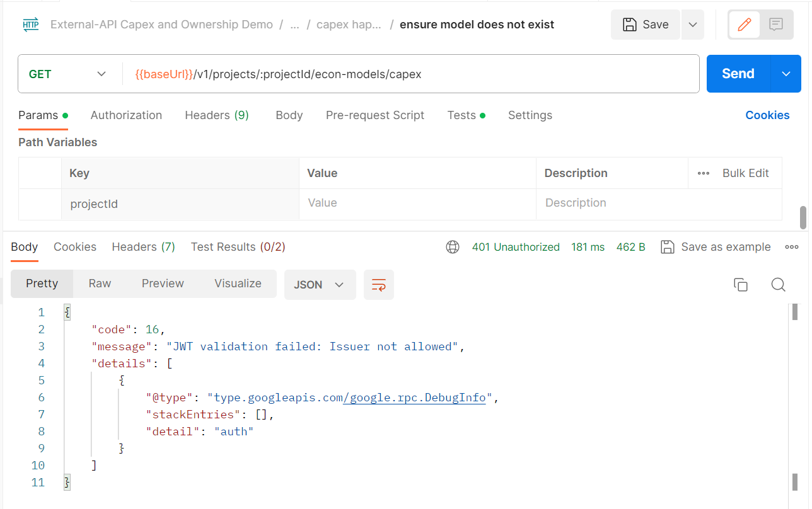812x509 pixels.
Task: Open response more options ellipsis
Action: (x=792, y=247)
